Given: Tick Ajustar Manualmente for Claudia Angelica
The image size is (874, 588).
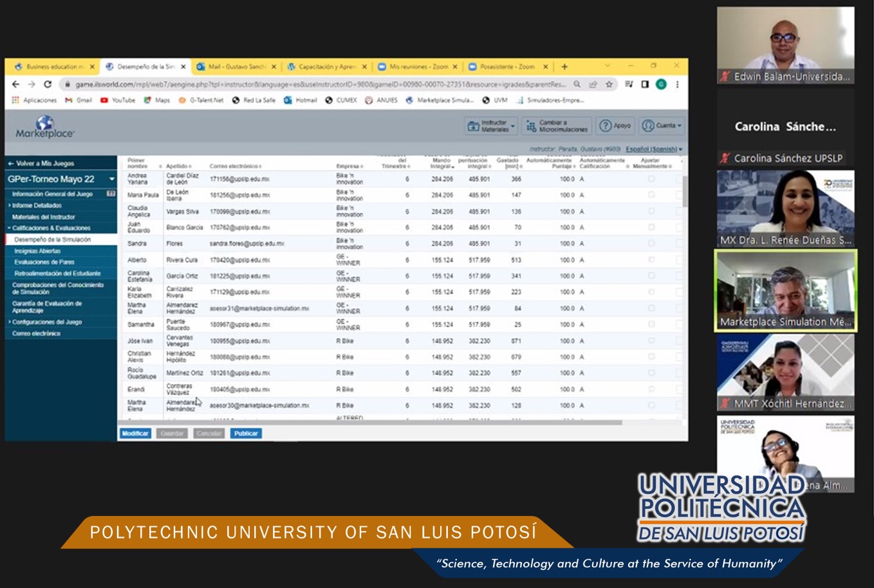Looking at the screenshot, I should point(651,211).
